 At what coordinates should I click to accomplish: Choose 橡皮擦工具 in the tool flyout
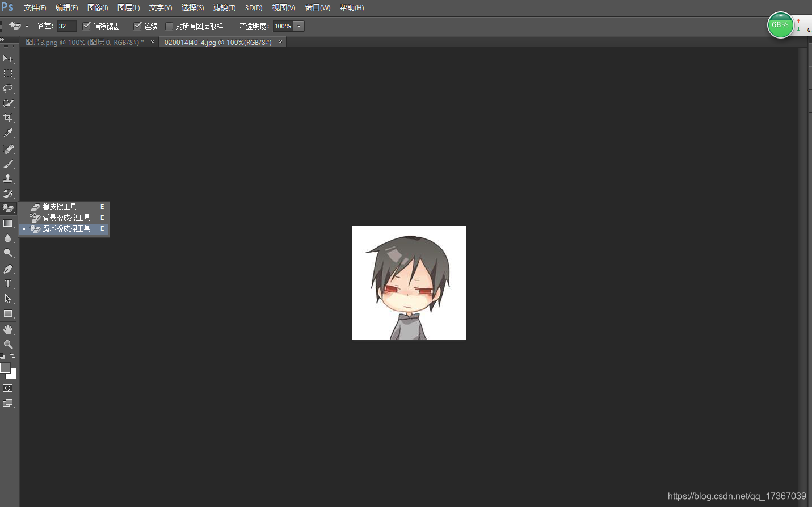coord(60,207)
